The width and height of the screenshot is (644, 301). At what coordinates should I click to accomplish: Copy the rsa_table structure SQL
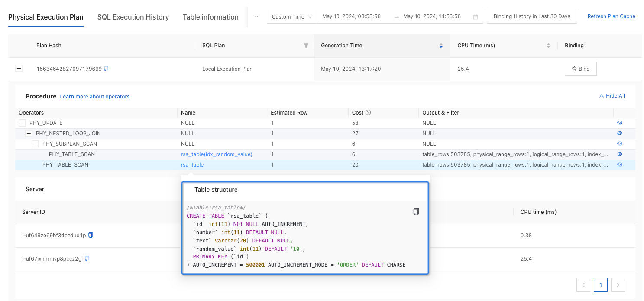point(416,212)
